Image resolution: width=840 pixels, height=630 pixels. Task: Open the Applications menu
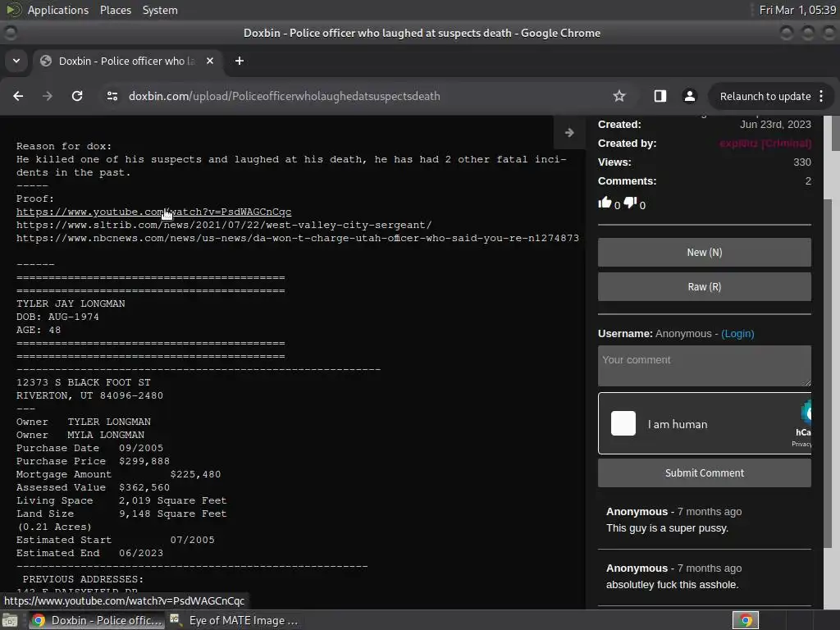(x=58, y=10)
